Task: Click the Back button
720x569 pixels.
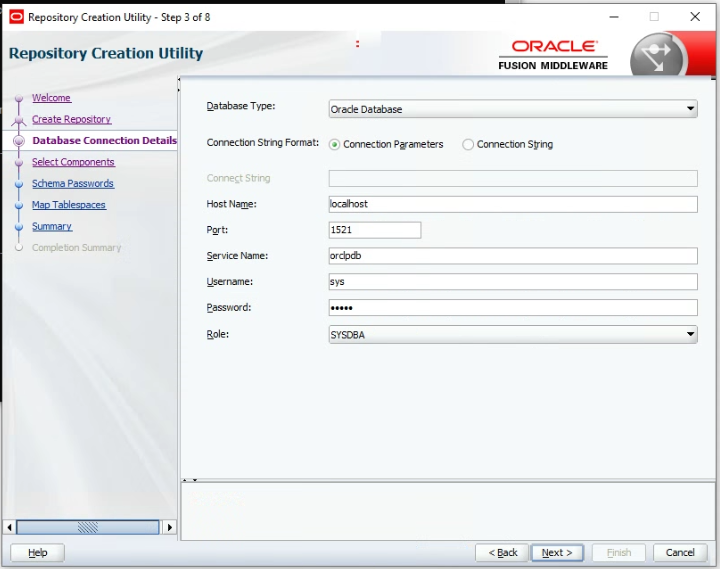Action: pyautogui.click(x=502, y=552)
